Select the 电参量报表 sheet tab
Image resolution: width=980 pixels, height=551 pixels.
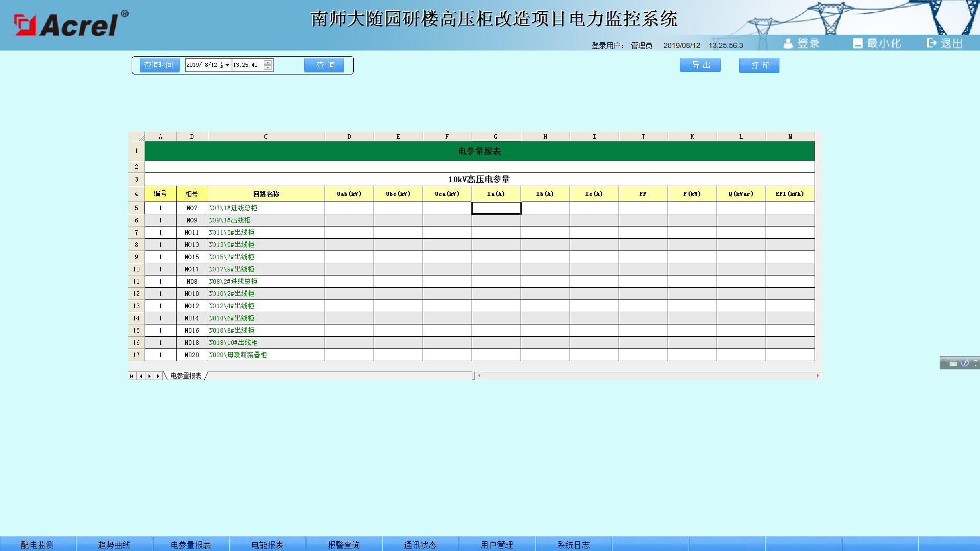(x=186, y=376)
